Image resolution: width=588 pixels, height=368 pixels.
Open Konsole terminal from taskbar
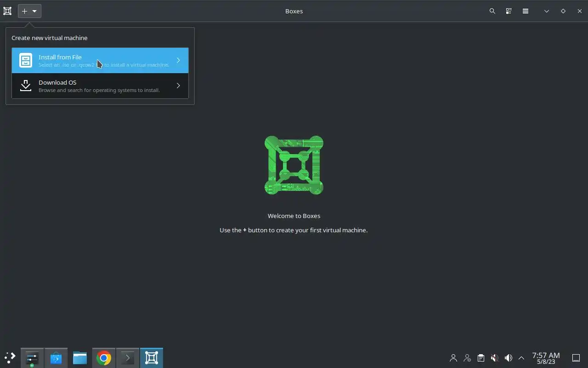click(128, 358)
